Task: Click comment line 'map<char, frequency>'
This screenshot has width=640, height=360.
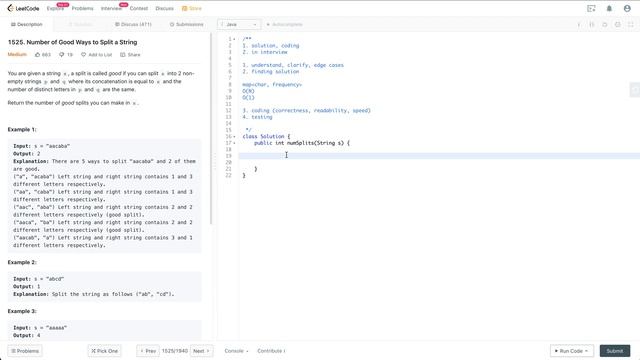Action: click(272, 84)
